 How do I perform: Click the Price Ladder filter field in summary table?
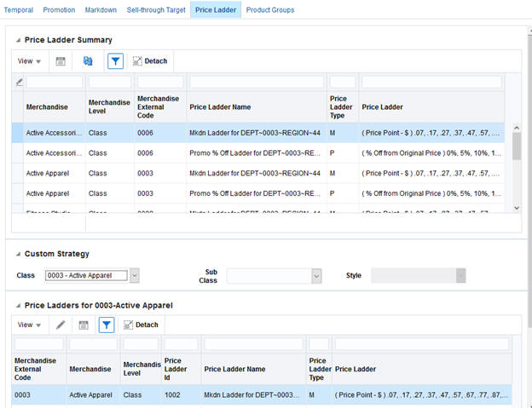[431, 82]
